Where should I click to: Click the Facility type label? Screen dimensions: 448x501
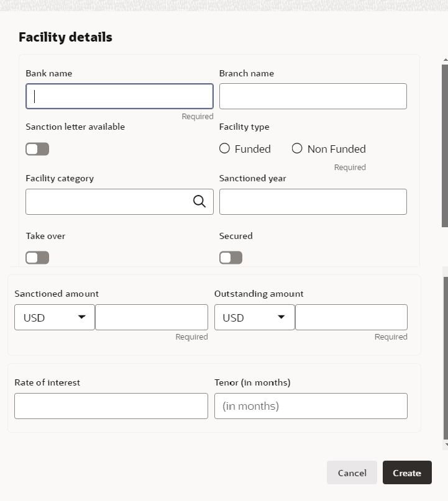(244, 127)
